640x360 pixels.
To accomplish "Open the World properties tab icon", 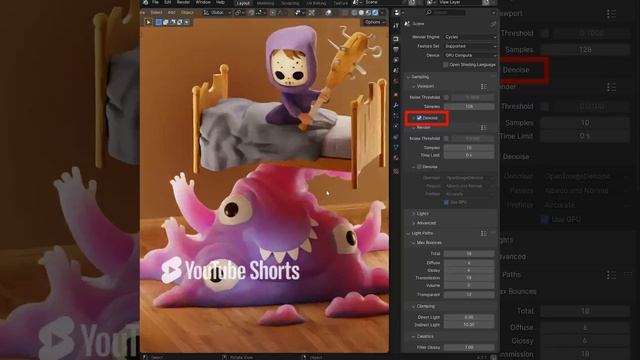I will [396, 81].
